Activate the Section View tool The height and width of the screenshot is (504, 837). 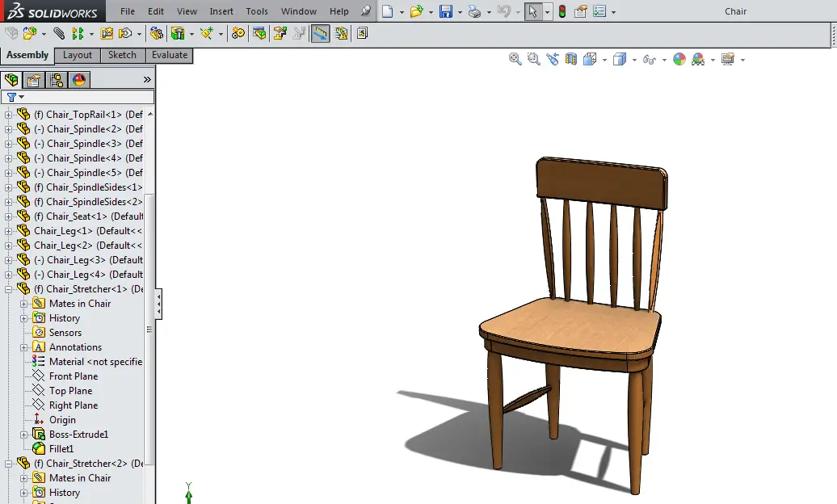[571, 59]
